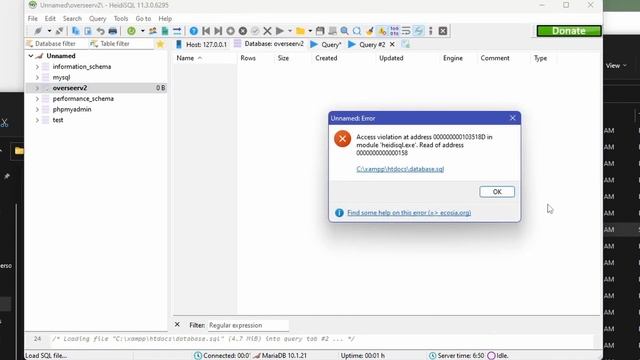Image resolution: width=640 pixels, height=360 pixels.
Task: Expand the performance_schema database
Action: click(37, 99)
